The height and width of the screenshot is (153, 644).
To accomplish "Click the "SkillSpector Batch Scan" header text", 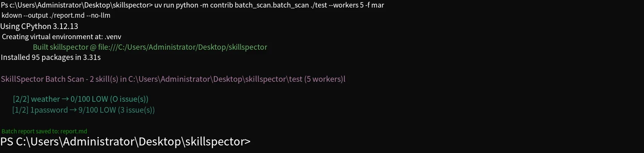I will (42, 79).
